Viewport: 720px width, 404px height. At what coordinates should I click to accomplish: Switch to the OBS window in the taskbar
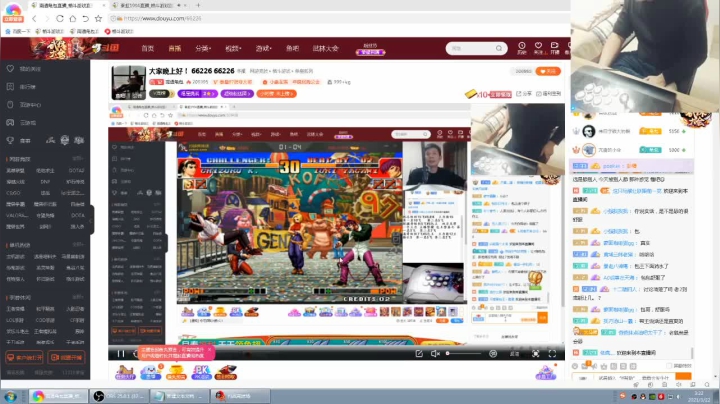coord(119,396)
